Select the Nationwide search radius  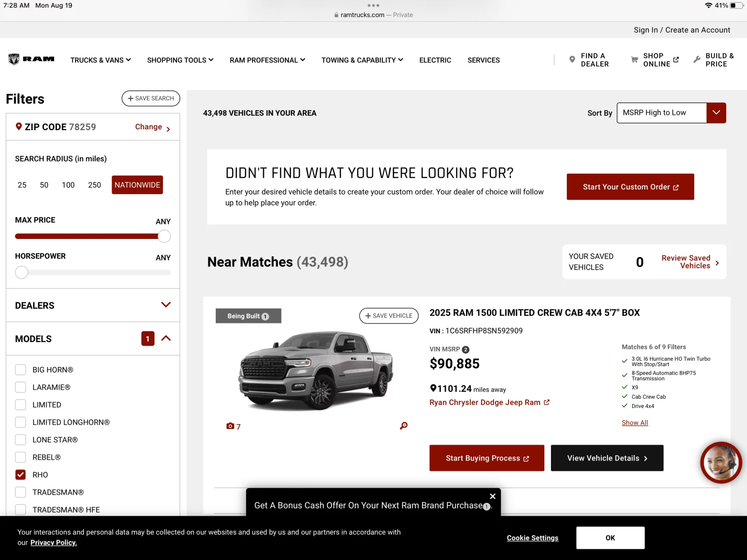click(137, 185)
